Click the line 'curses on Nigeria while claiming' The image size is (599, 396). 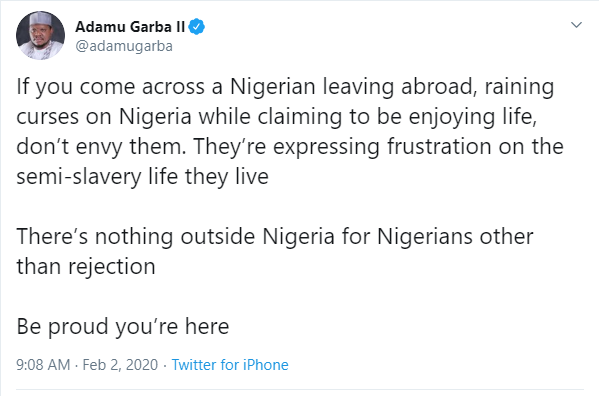pyautogui.click(x=277, y=117)
